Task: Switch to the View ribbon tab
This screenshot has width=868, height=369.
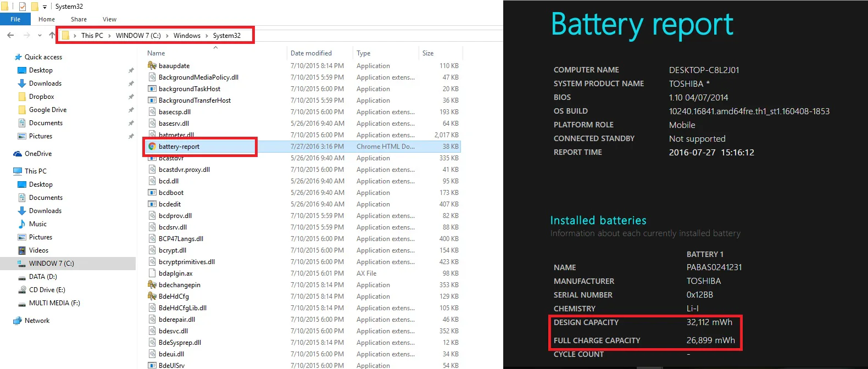Action: [x=109, y=19]
